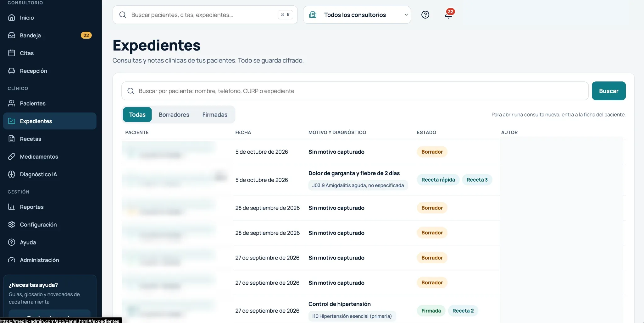Click Borrador badge on first 5 de octubre row
This screenshot has height=323, width=644.
pyautogui.click(x=432, y=152)
